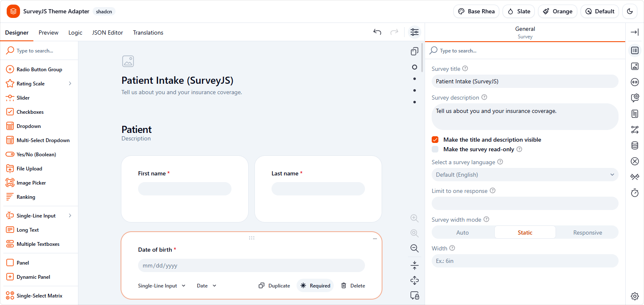Click the Width input field
This screenshot has width=644, height=305.
525,261
